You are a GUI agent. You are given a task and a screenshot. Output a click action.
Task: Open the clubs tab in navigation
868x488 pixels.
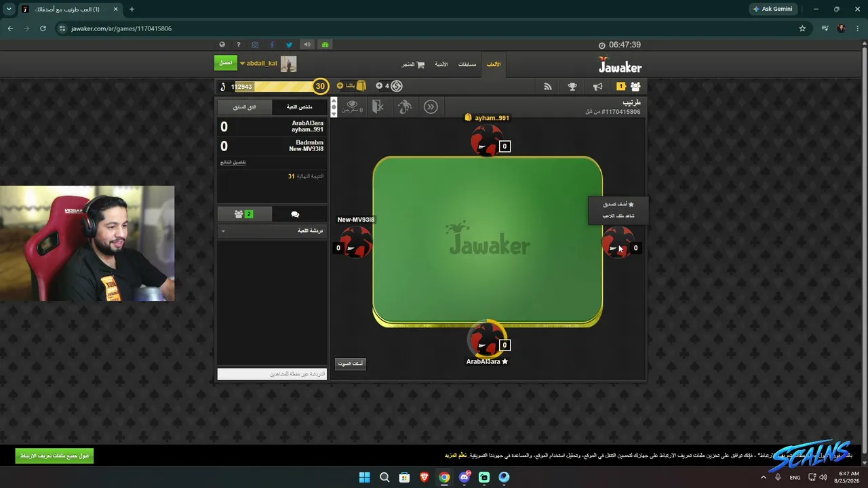click(x=441, y=64)
